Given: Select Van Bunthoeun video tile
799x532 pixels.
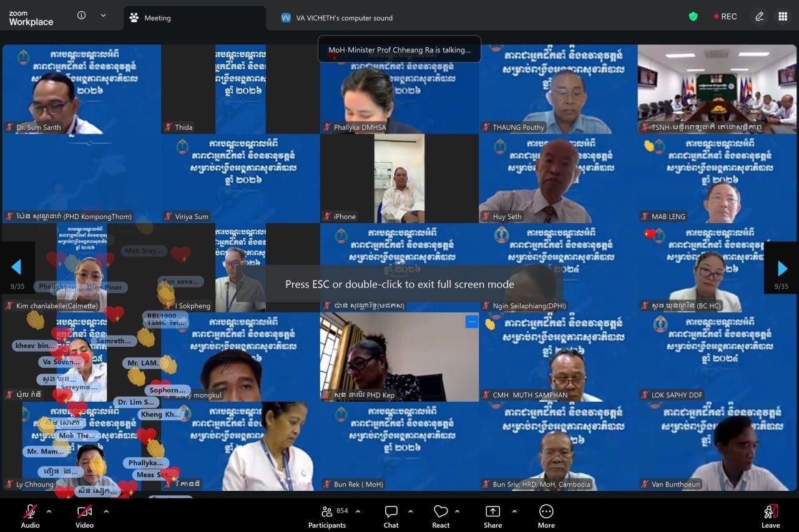Looking at the screenshot, I should (717, 446).
